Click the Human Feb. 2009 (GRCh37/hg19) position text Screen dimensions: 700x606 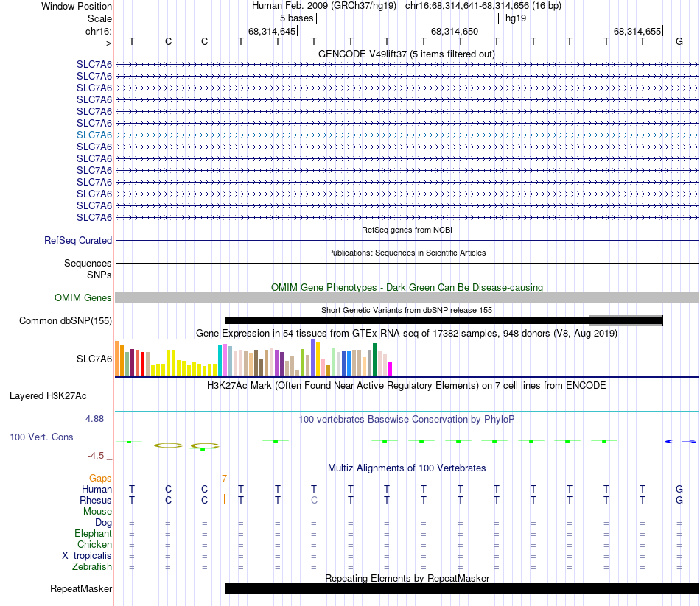(x=324, y=6)
